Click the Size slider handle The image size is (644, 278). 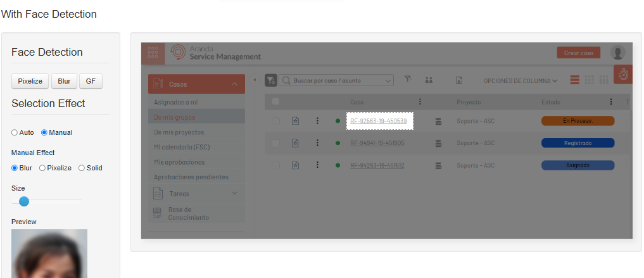pyautogui.click(x=24, y=201)
